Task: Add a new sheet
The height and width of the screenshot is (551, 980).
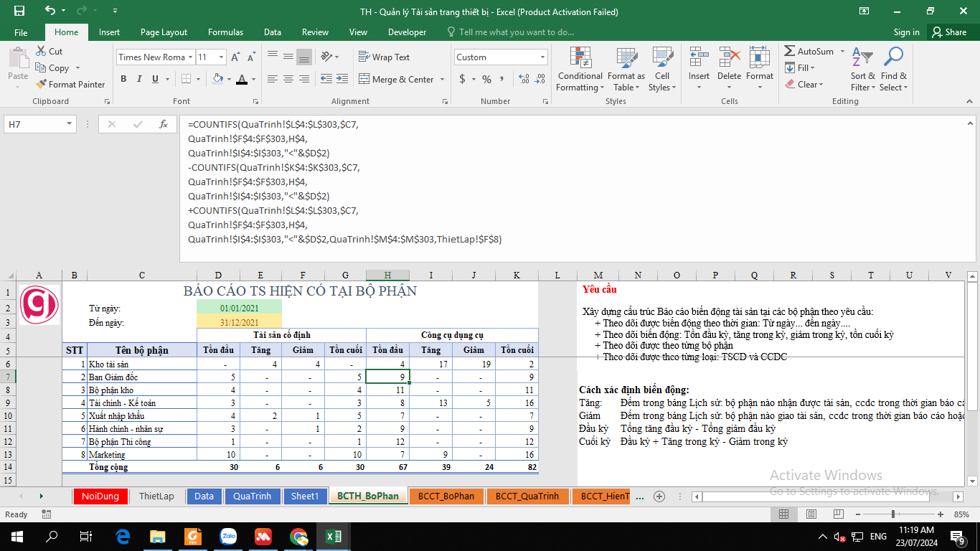Action: [x=659, y=496]
